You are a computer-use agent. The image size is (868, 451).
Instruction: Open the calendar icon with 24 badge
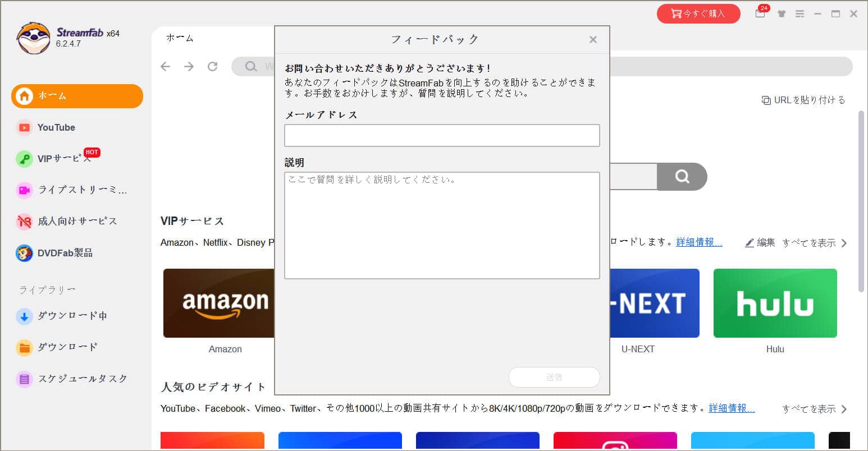pyautogui.click(x=760, y=13)
